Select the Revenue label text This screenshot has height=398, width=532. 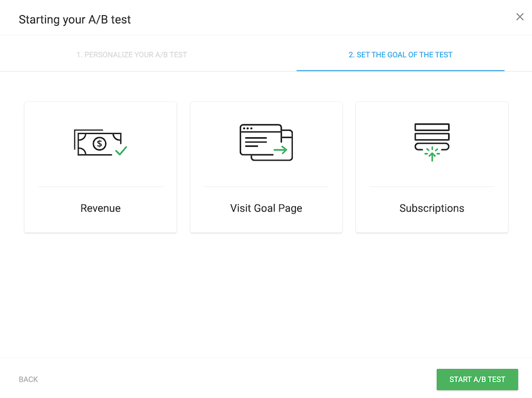click(101, 208)
